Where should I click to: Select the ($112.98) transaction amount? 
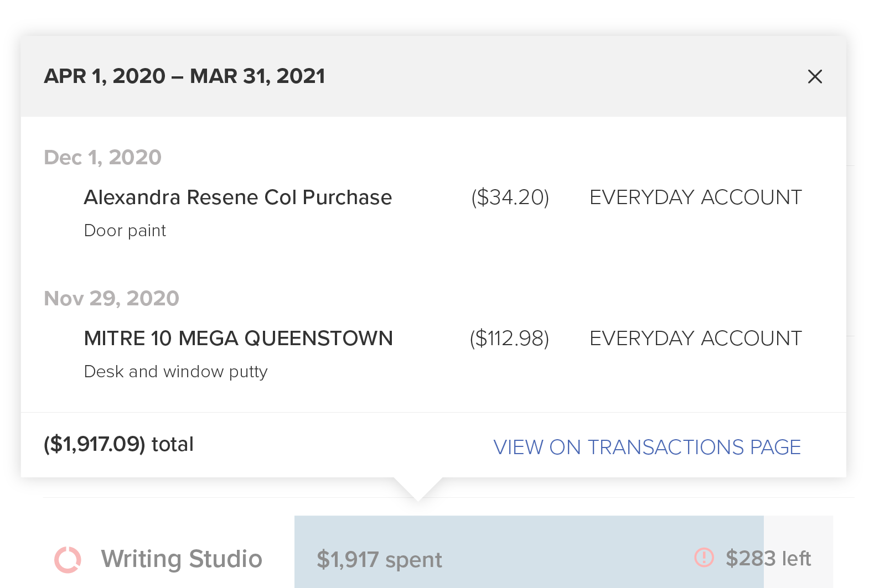509,339
